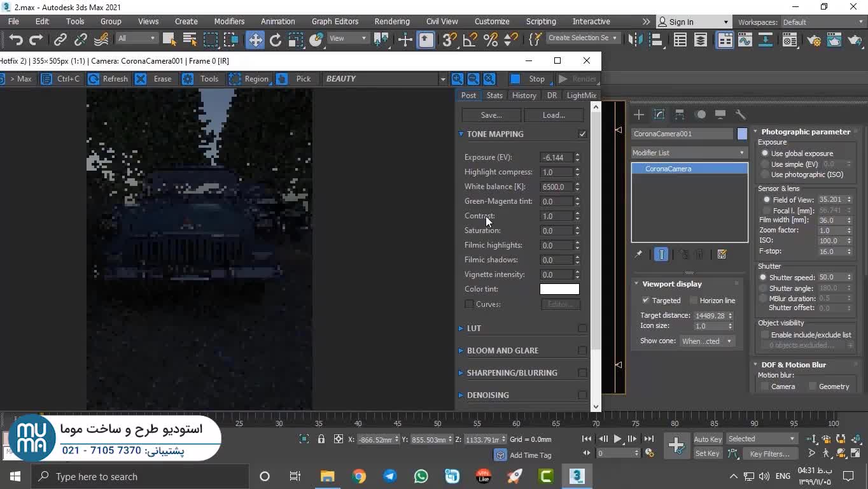The height and width of the screenshot is (489, 868).
Task: Expand the Bloom and Glare section
Action: pos(502,350)
